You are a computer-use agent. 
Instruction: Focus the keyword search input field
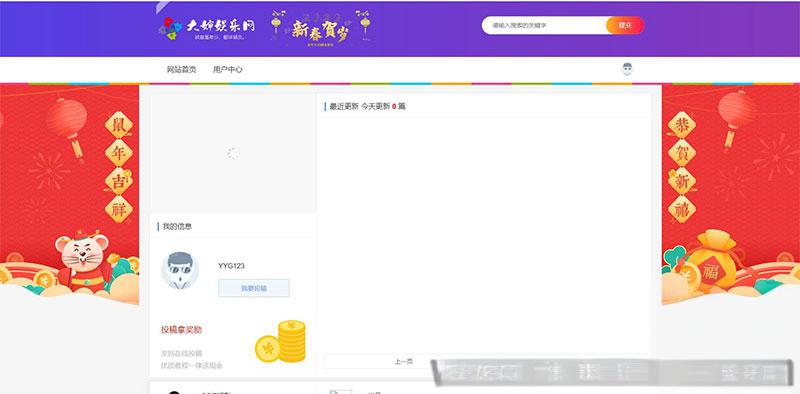click(544, 25)
